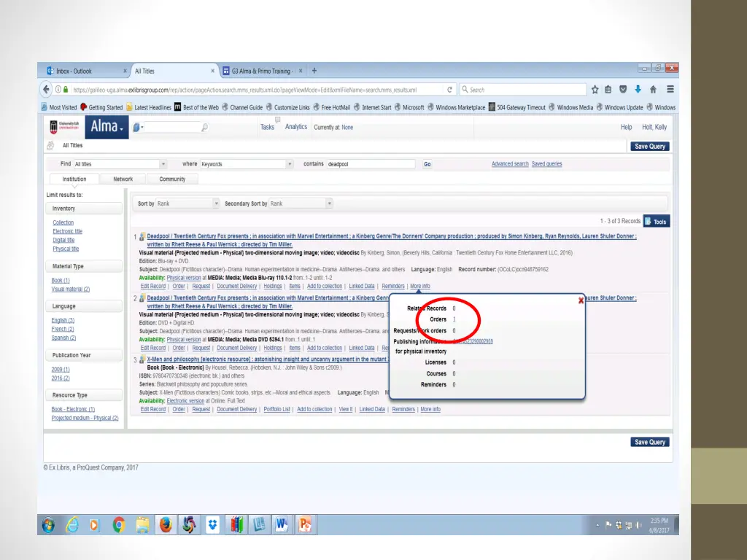
Task: Click the top Save Query button
Action: [650, 146]
